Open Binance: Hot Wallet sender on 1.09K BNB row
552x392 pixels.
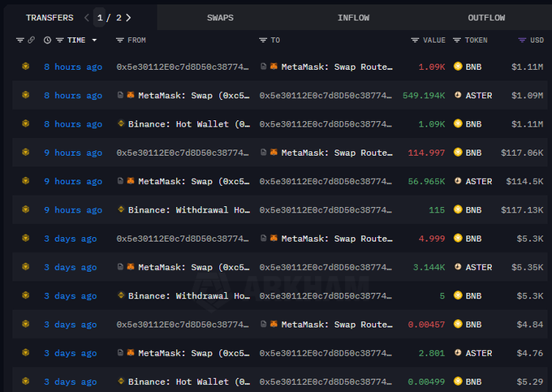(189, 124)
